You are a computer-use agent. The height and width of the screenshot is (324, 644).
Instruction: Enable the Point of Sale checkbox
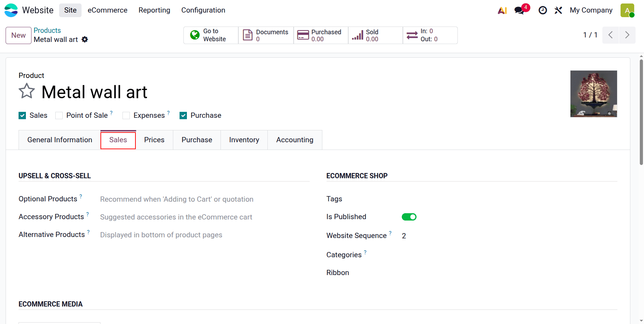point(59,116)
